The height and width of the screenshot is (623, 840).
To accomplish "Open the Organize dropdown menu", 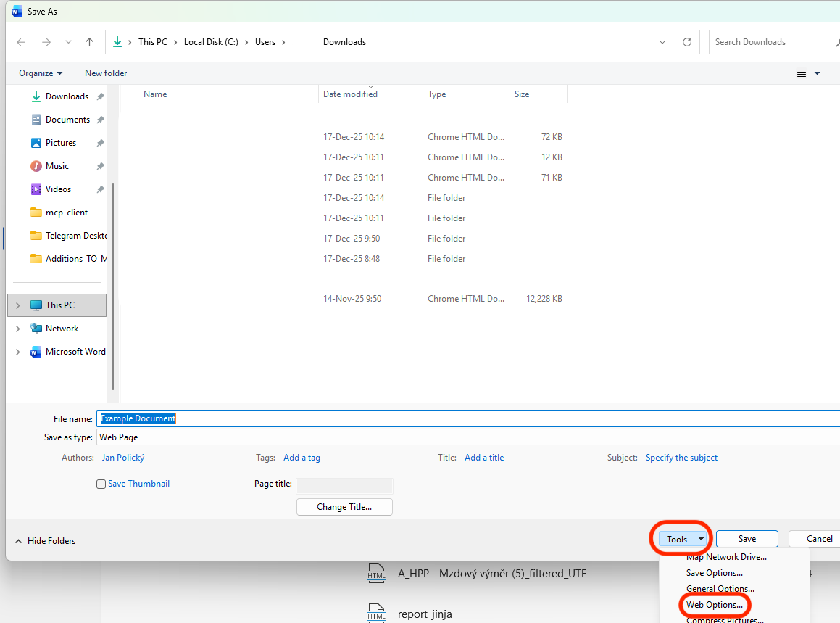I will coord(41,73).
